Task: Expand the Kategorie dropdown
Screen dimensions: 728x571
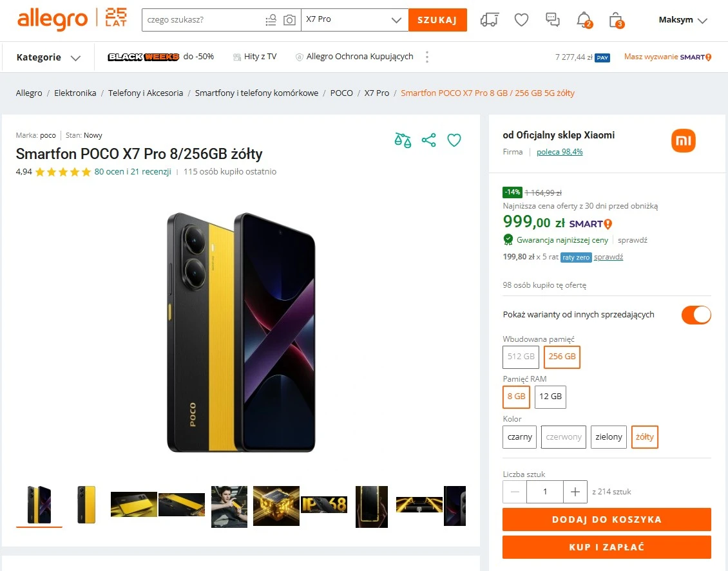Action: [x=46, y=57]
